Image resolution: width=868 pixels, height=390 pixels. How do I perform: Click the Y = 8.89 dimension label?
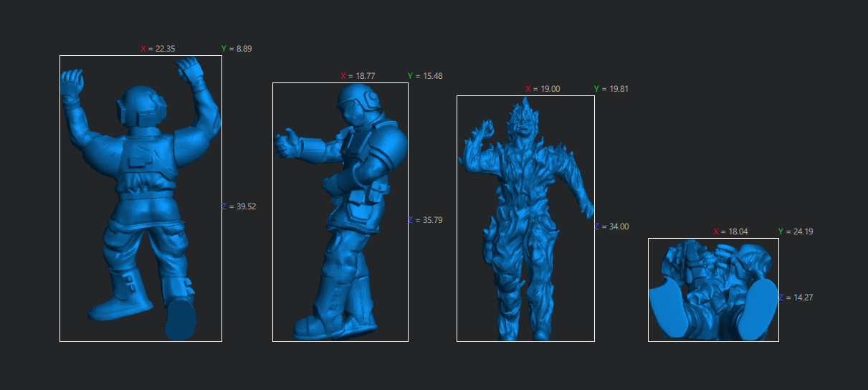coord(237,49)
